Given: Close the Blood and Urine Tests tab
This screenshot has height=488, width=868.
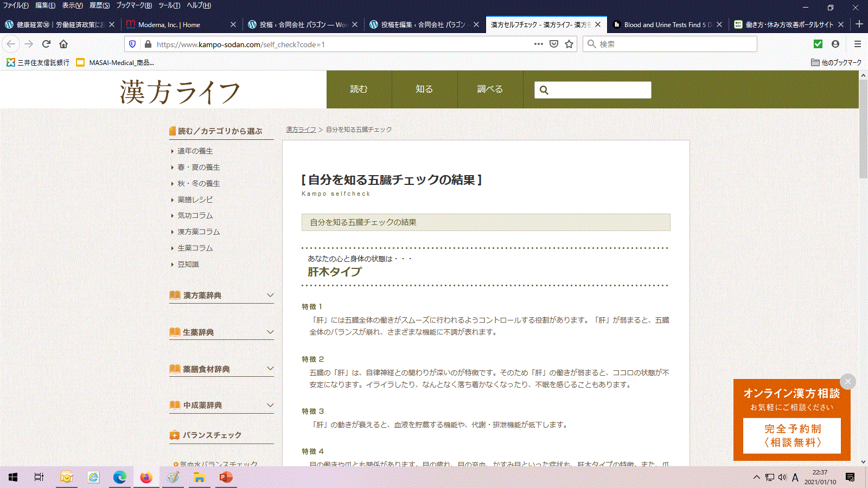Looking at the screenshot, I should point(719,24).
